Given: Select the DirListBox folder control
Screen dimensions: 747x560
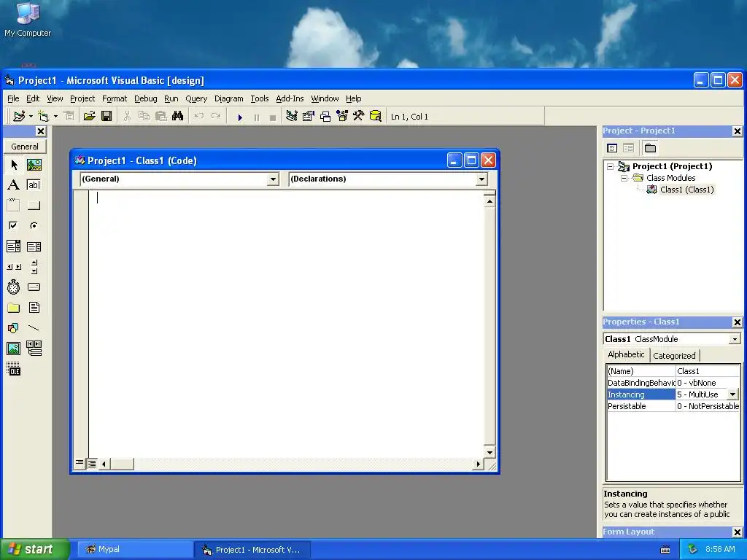Looking at the screenshot, I should (x=14, y=308).
